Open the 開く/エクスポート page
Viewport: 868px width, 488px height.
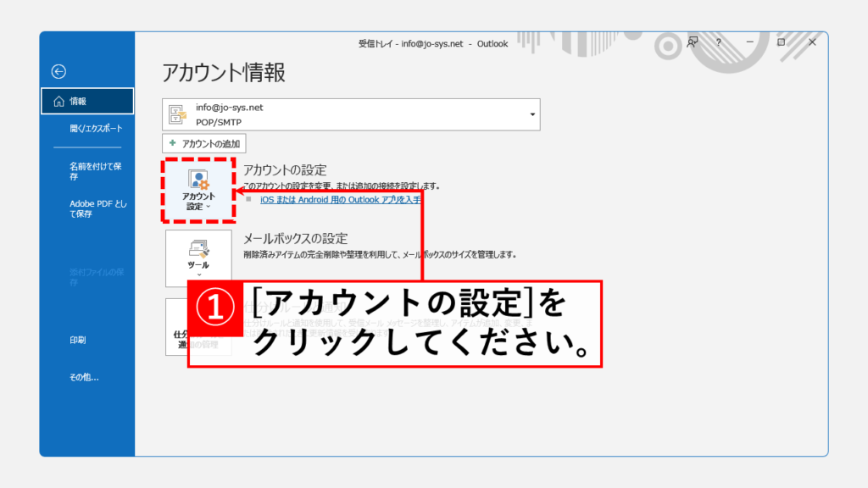95,129
